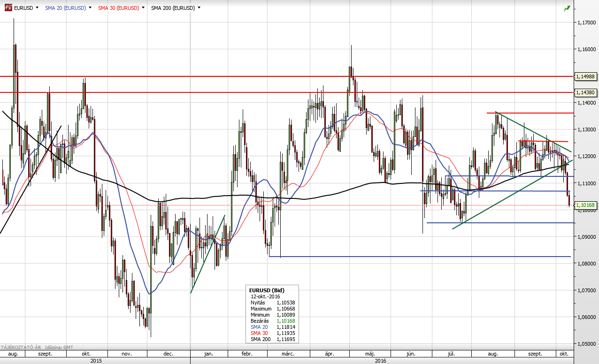Click the red Fx logo icon
Viewport: 599px width, 364px height.
click(8, 8)
